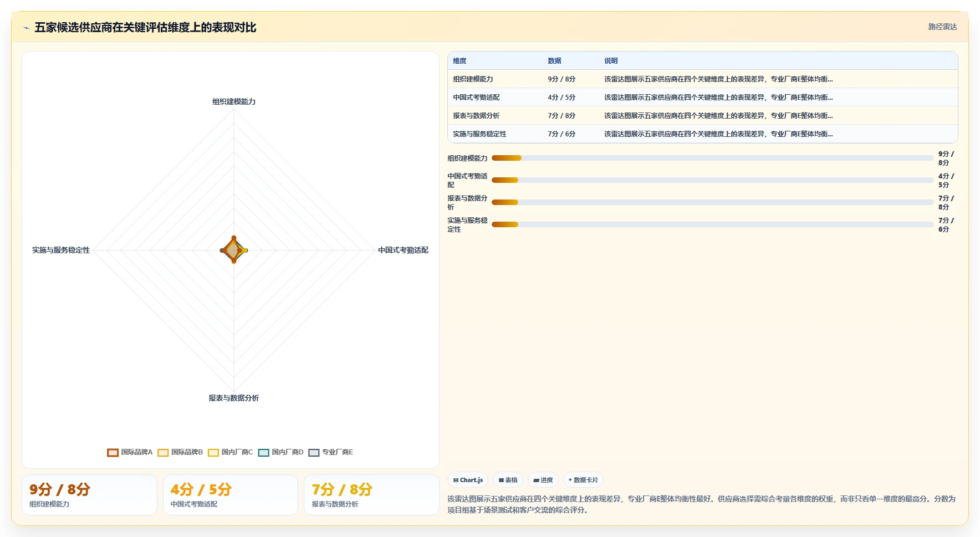Toggle 专业厂商E legend entry
Image resolution: width=980 pixels, height=537 pixels.
pos(330,452)
